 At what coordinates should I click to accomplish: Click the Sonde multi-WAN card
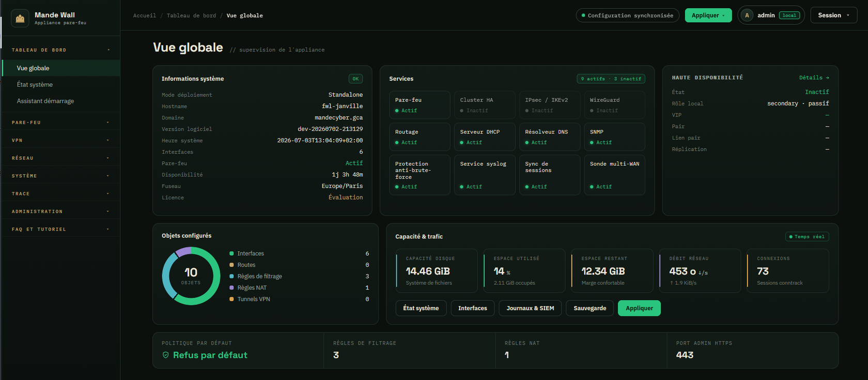pyautogui.click(x=615, y=175)
